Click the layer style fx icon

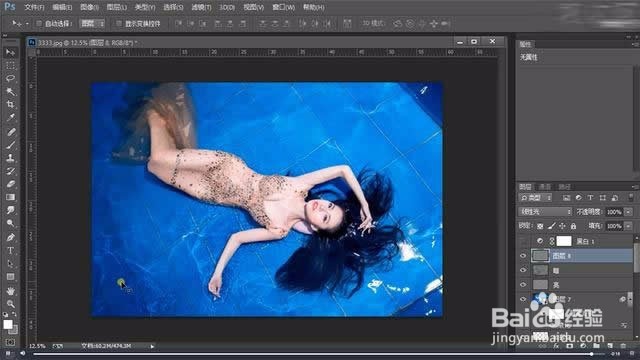556,346
